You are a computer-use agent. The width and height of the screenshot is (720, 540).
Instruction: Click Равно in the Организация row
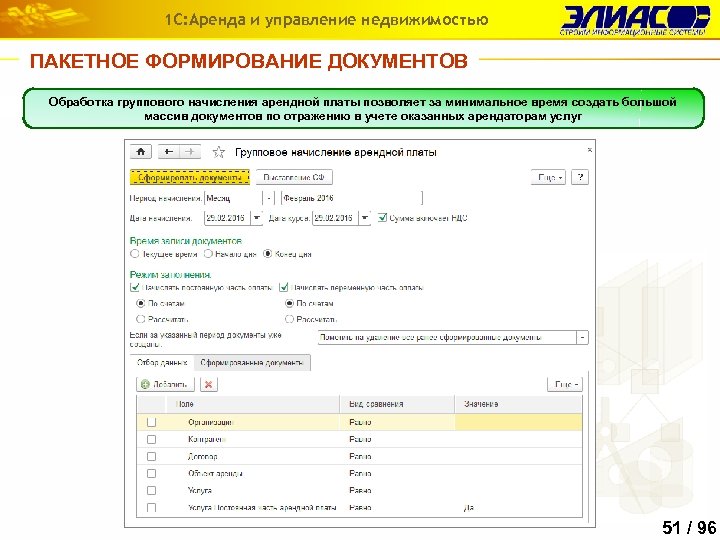360,422
